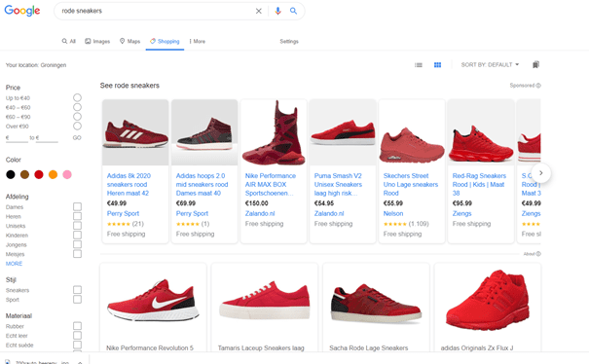589x364 pixels.
Task: Click Perry Sport under Adidas 8k
Action: click(123, 214)
